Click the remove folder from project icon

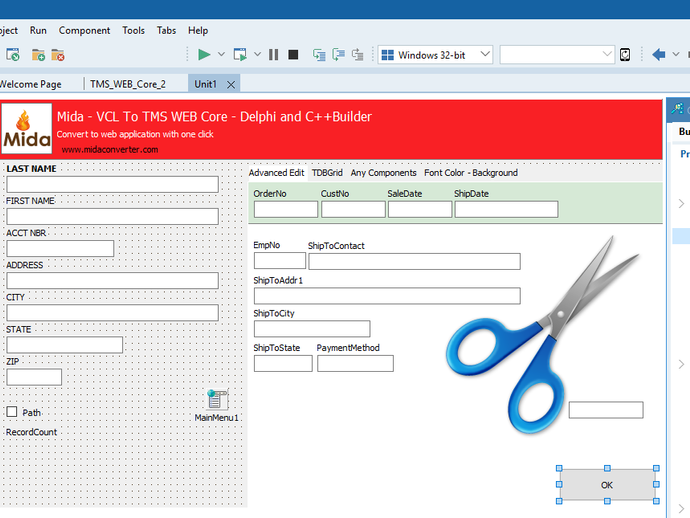pyautogui.click(x=58, y=55)
